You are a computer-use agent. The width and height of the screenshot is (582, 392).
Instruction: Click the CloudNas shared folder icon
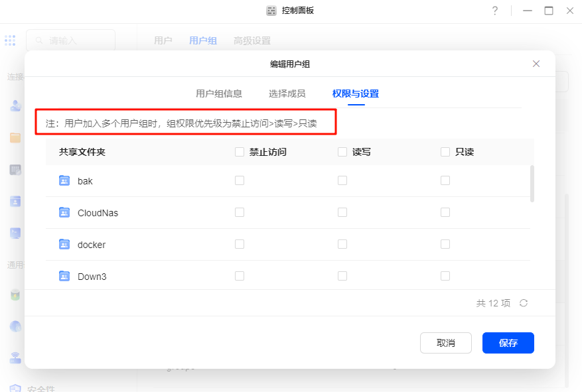click(64, 213)
